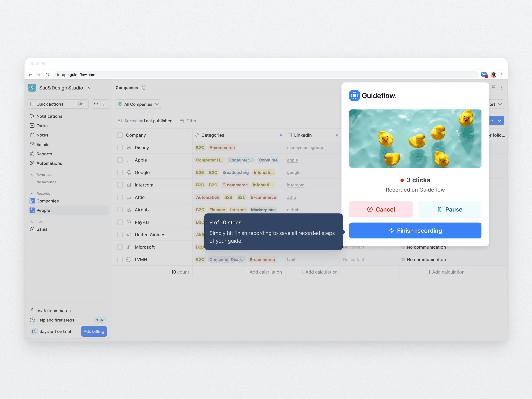Click the Add billing button

click(x=94, y=331)
